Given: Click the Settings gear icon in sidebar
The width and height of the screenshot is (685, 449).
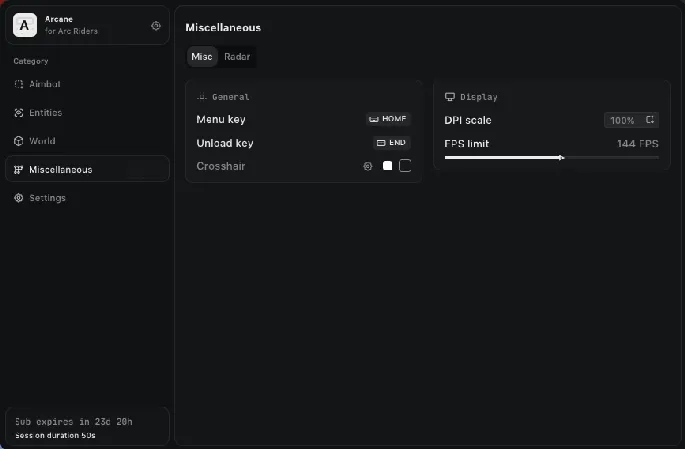Looking at the screenshot, I should (x=19, y=198).
